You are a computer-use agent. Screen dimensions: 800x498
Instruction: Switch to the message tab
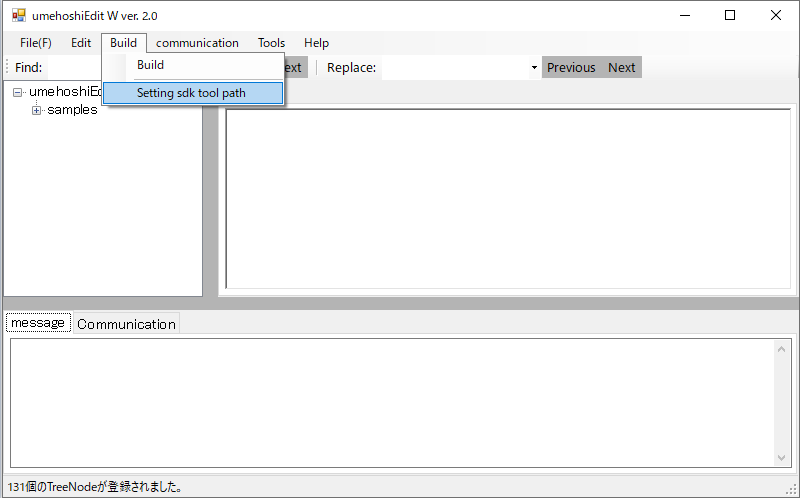(38, 323)
